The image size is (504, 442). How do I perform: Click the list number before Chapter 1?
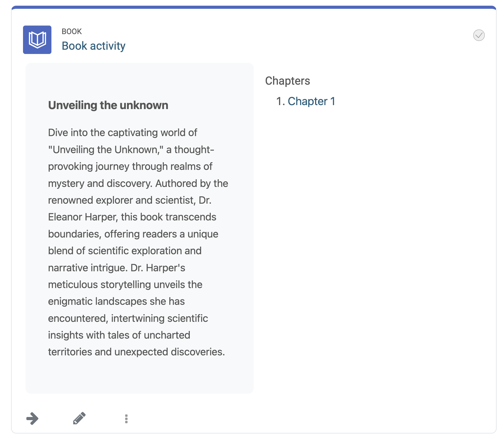pyautogui.click(x=281, y=101)
